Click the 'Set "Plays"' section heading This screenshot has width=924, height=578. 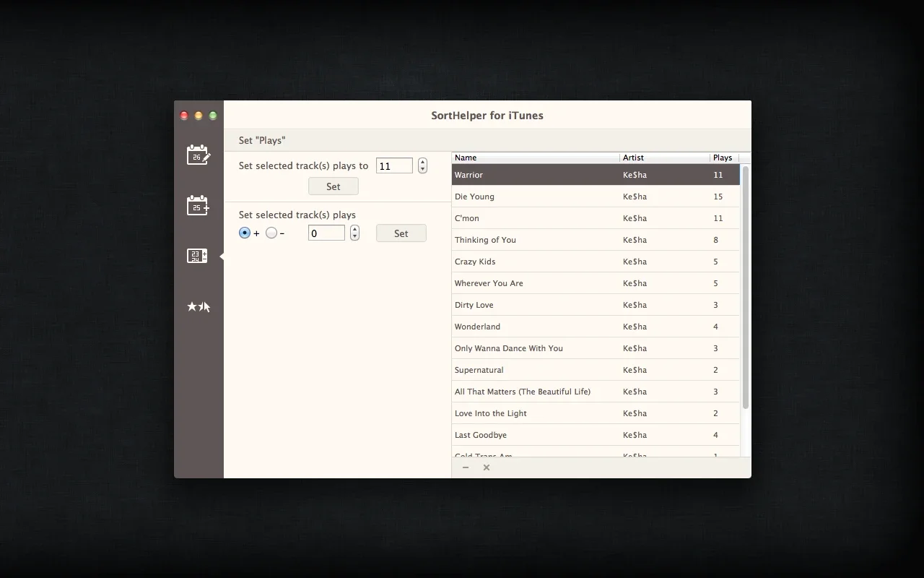[x=262, y=140]
